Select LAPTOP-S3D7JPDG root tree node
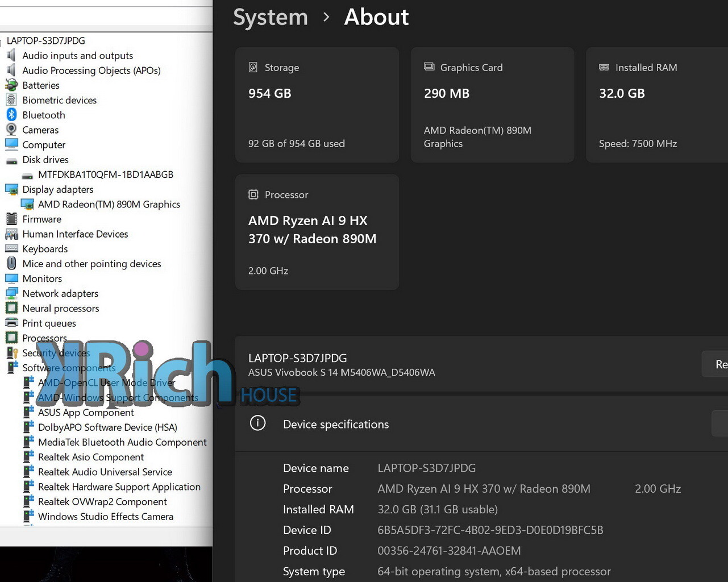Image resolution: width=728 pixels, height=582 pixels. [45, 40]
